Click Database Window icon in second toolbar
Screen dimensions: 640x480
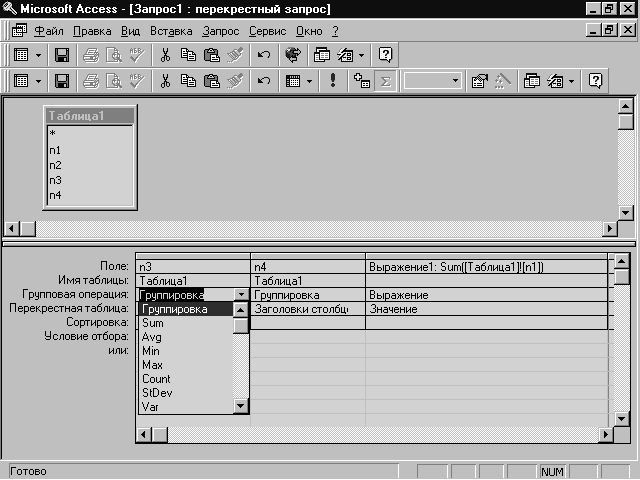pos(532,81)
